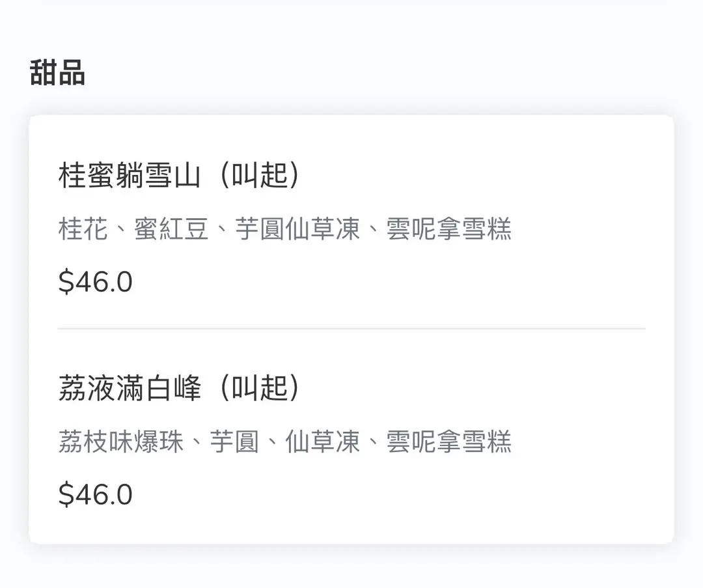The height and width of the screenshot is (588, 703).
Task: Click 仙草凍 in 荔液滿白峰's ingredients
Action: coord(323,441)
